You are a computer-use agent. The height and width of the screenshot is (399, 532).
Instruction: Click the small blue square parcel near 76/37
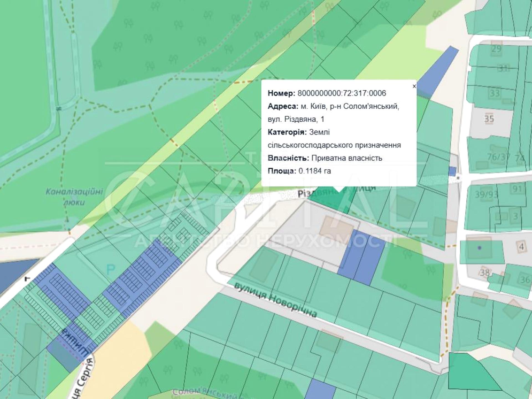[x=452, y=171]
